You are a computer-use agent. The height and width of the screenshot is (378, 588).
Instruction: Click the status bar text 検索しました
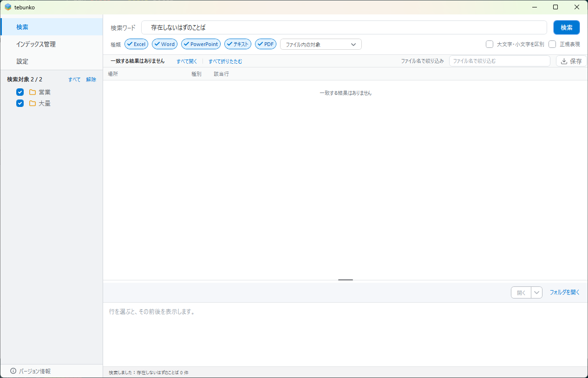point(149,372)
